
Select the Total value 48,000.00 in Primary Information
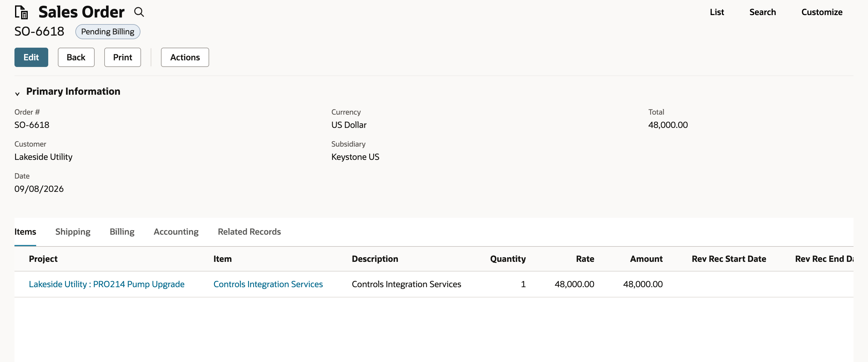668,125
